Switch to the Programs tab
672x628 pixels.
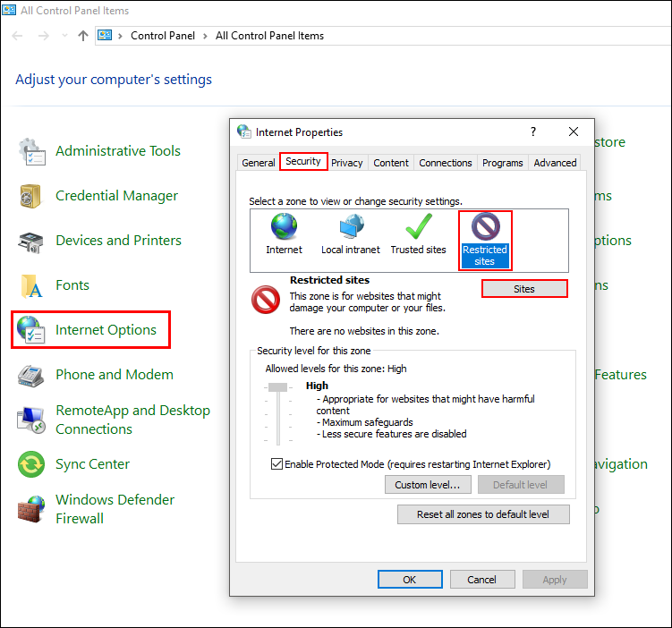[503, 163]
